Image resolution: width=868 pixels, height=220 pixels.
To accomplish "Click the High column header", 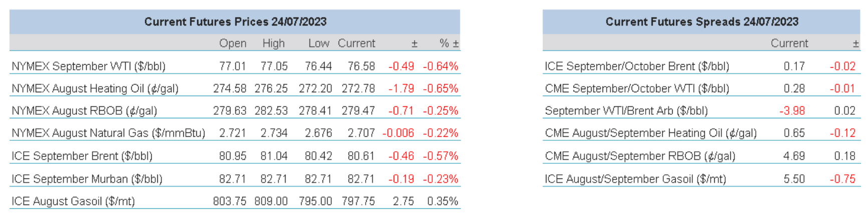I will point(273,44).
